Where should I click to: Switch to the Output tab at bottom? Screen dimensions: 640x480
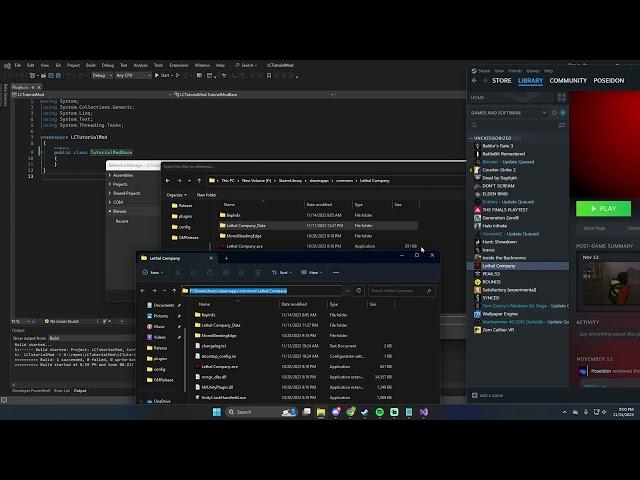pyautogui.click(x=80, y=391)
